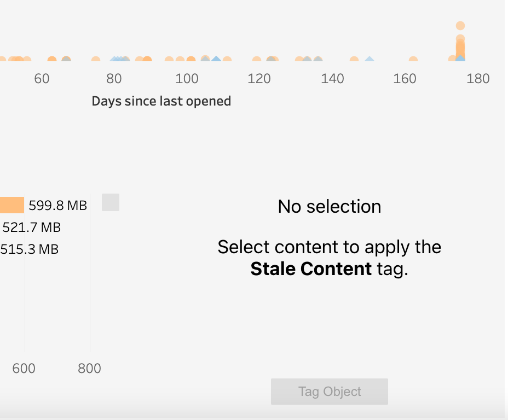Click the 521.7 MB size label

pos(32,227)
